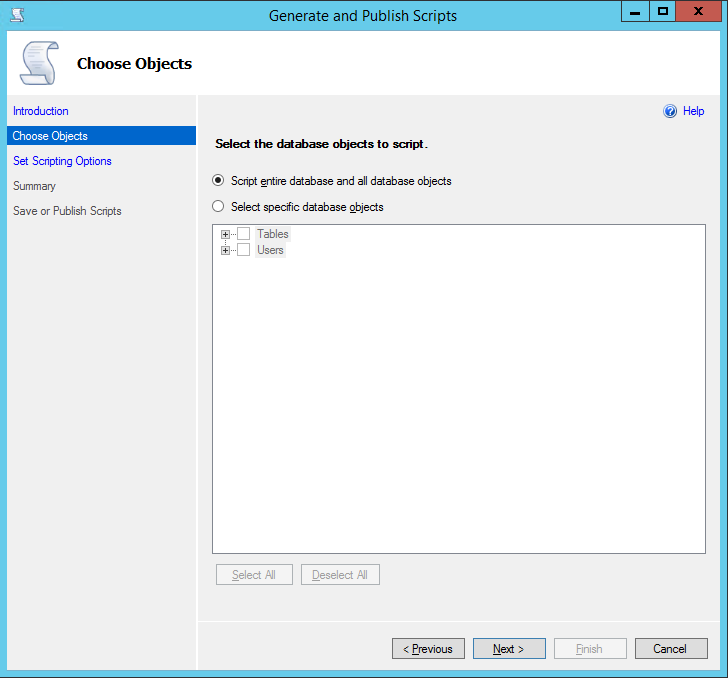Cancel the script wizard
728x680 pixels.
pos(671,648)
